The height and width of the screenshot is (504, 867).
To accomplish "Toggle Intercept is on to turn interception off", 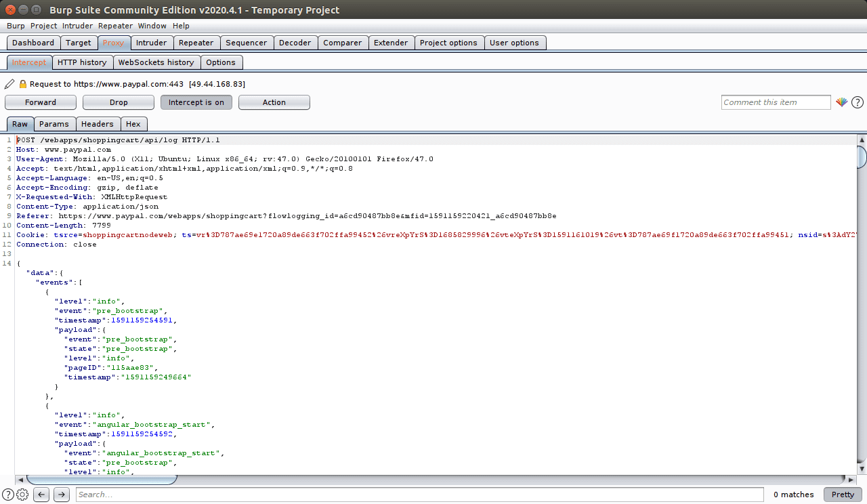I will point(196,102).
